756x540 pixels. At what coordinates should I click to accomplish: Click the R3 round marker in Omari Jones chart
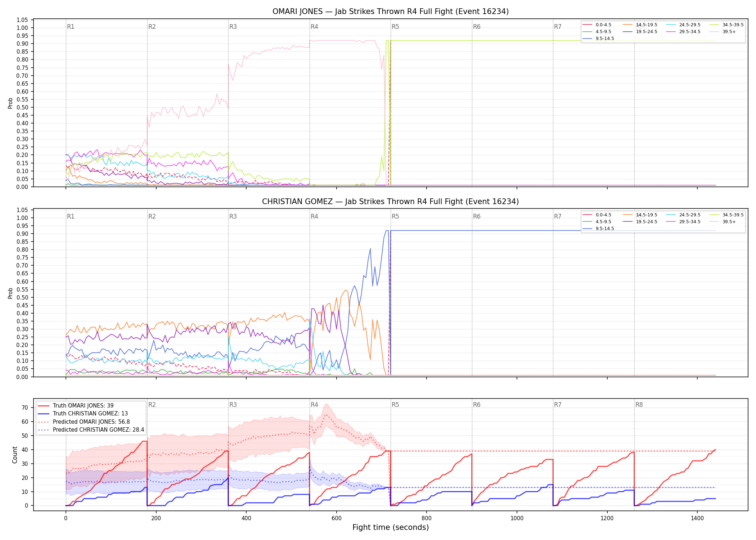[233, 27]
